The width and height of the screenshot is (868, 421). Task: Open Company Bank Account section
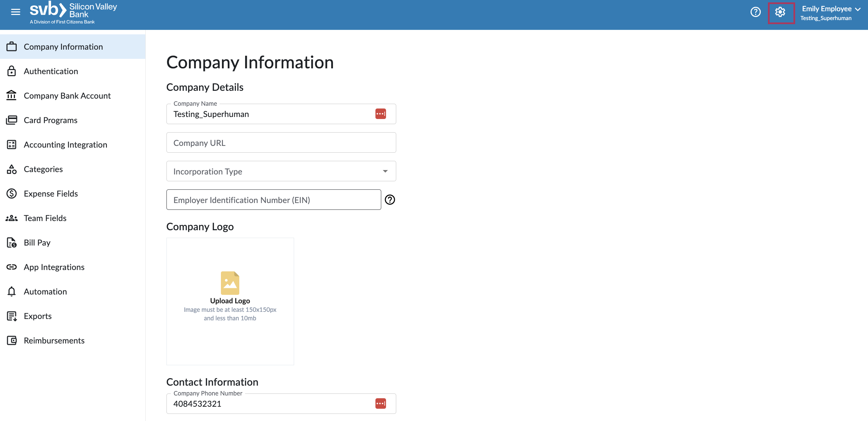73,96
